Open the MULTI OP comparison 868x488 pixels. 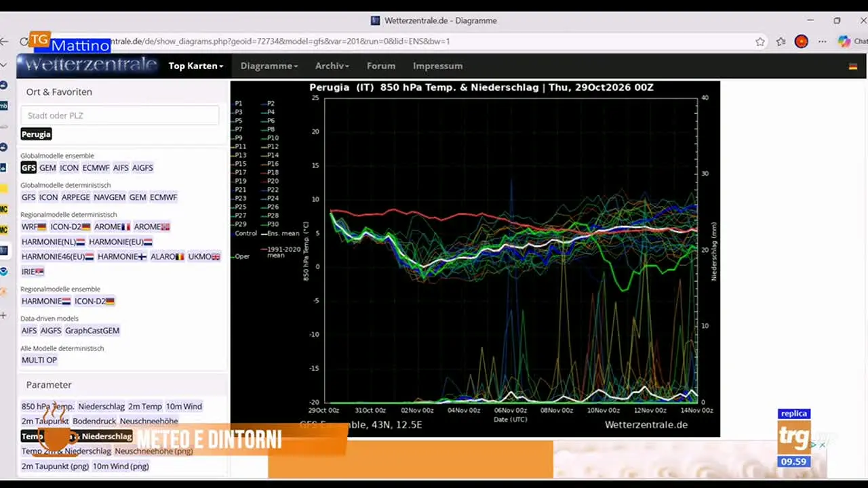[x=39, y=360]
